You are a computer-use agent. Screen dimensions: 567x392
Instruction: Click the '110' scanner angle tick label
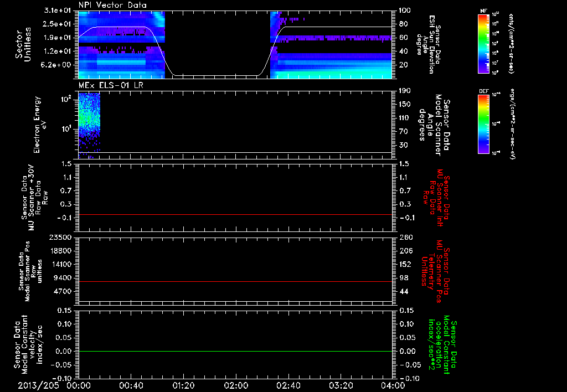[x=405, y=118]
